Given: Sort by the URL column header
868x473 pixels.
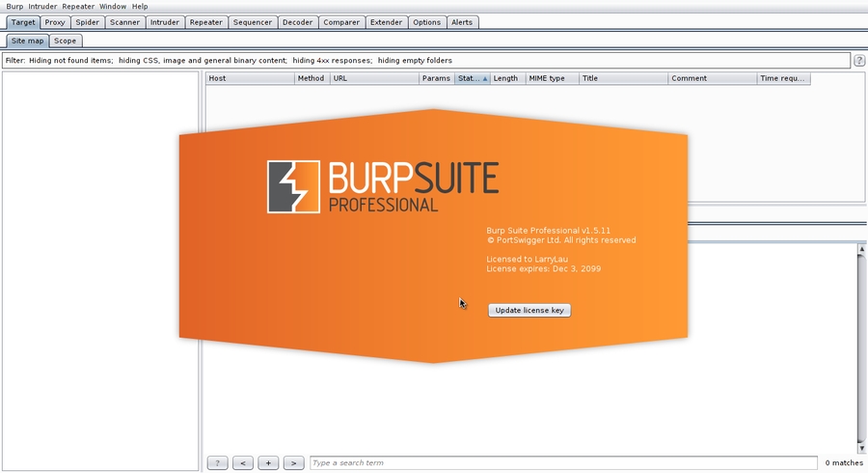Looking at the screenshot, I should pyautogui.click(x=374, y=78).
